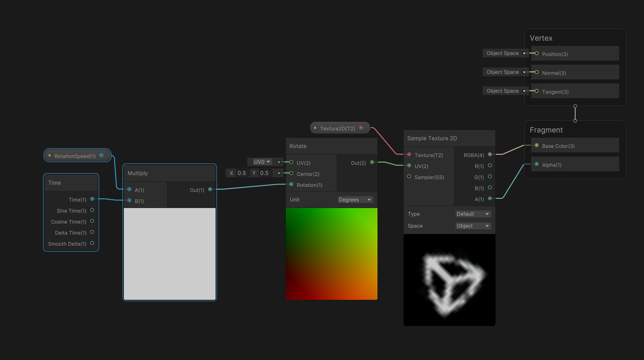This screenshot has height=360, width=644.
Task: Click the Texture2D property output port
Action: pyautogui.click(x=361, y=128)
